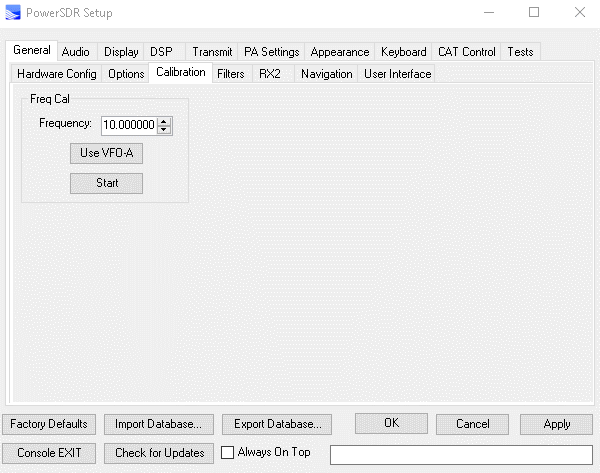Click the PowerSDR logo icon in the title bar
This screenshot has height=473, width=600.
click(13, 12)
